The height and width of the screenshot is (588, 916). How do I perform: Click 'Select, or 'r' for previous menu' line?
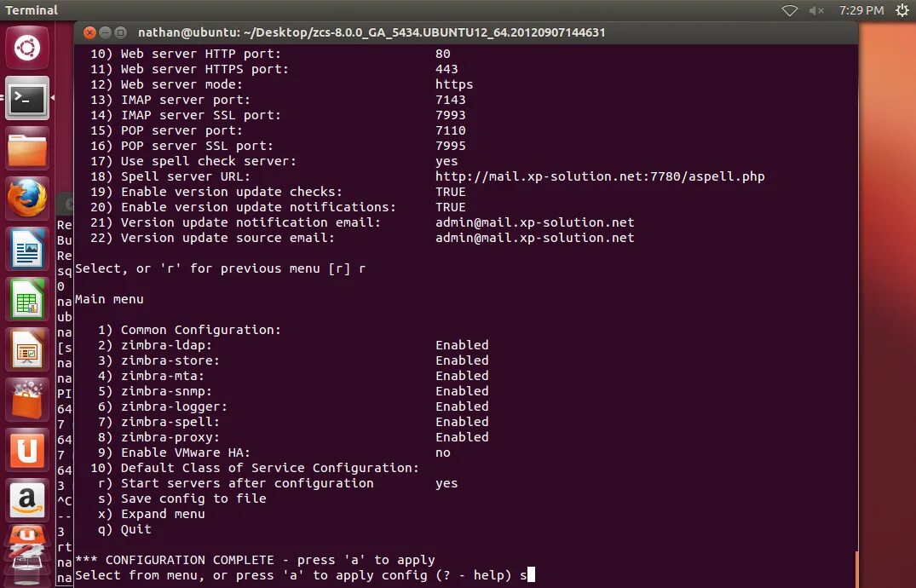220,269
